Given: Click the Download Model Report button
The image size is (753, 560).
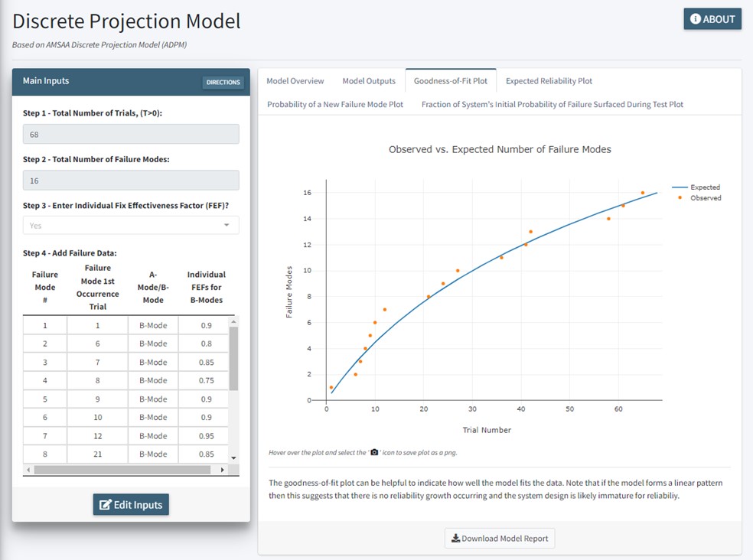Looking at the screenshot, I should [x=500, y=539].
